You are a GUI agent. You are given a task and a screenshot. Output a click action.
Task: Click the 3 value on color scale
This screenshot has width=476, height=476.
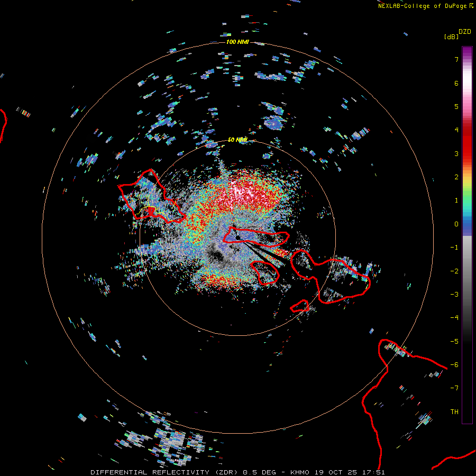456,153
